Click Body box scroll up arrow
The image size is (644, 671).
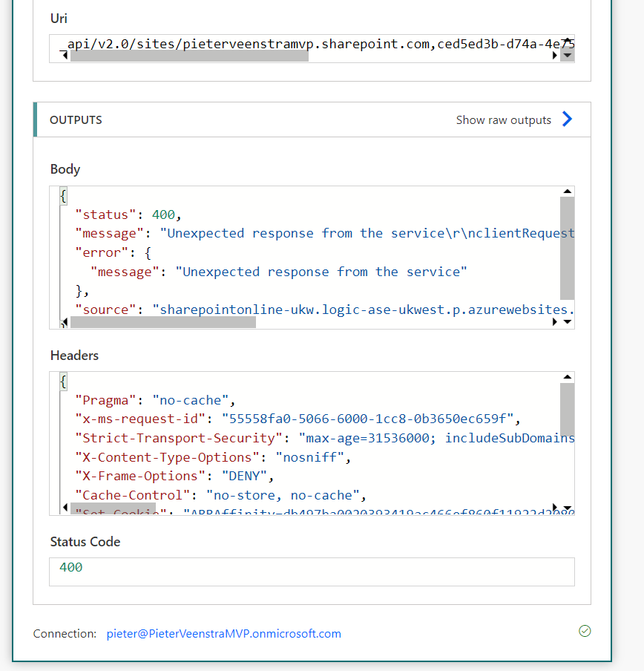(x=568, y=192)
